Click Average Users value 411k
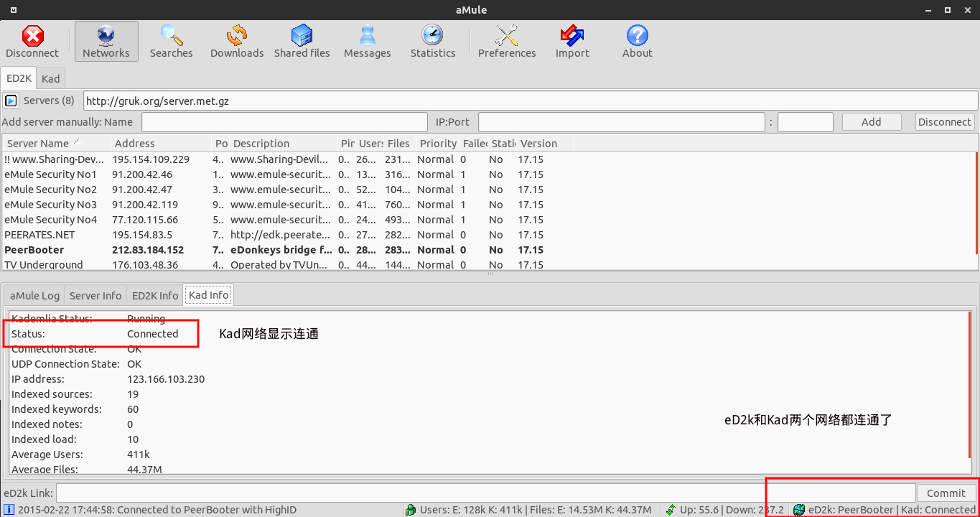 click(139, 455)
